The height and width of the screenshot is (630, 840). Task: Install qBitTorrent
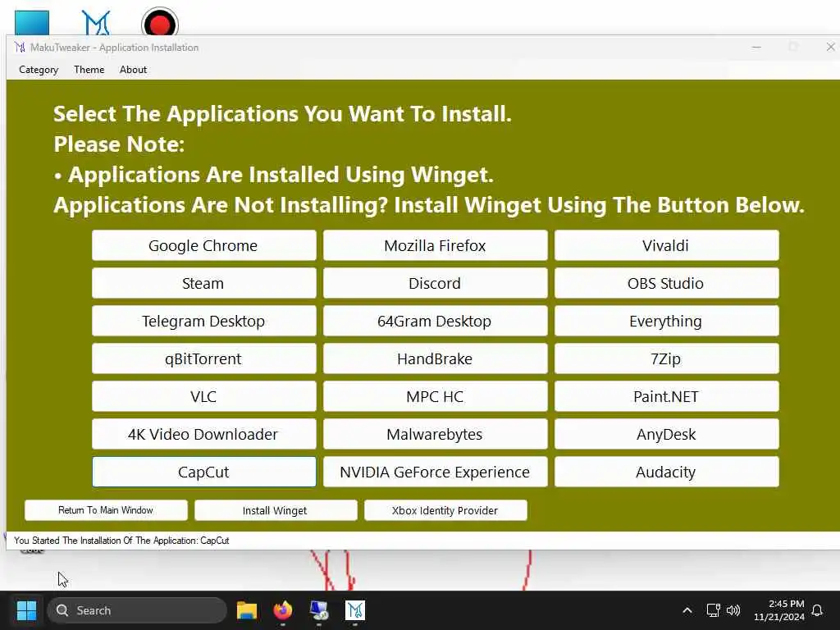point(204,358)
